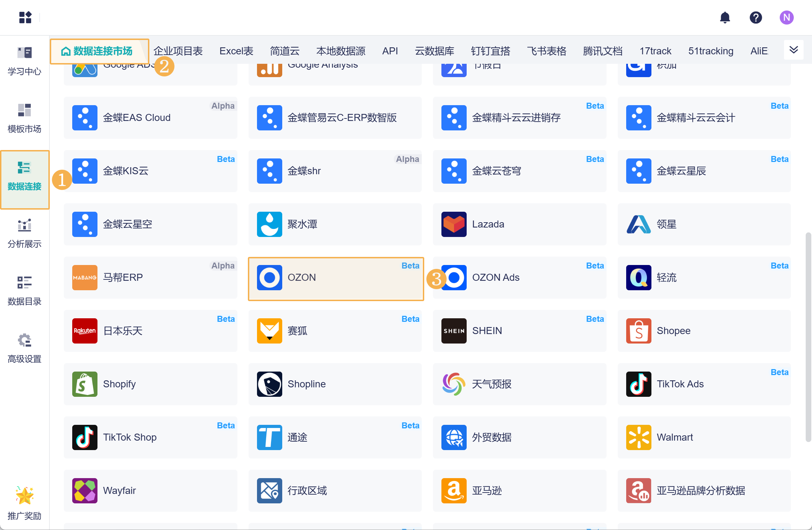Click the SHEIN black logo
The height and width of the screenshot is (530, 812).
click(x=454, y=331)
